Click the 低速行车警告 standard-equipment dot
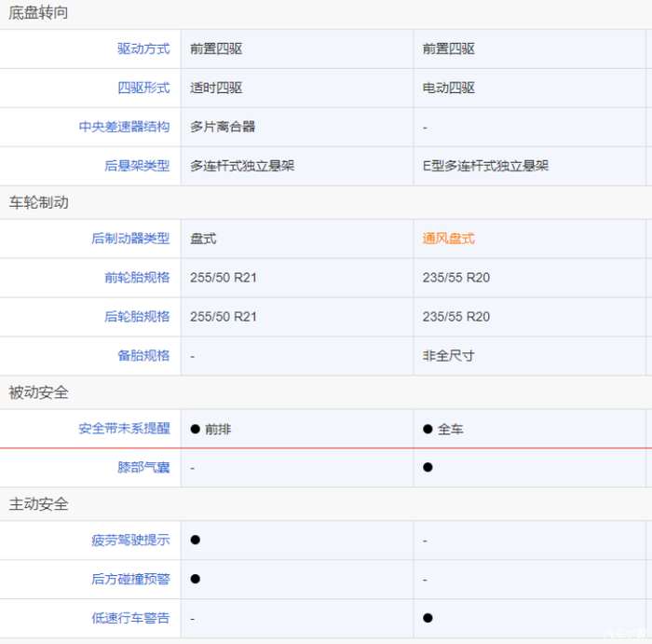The height and width of the screenshot is (644, 652). 428,618
